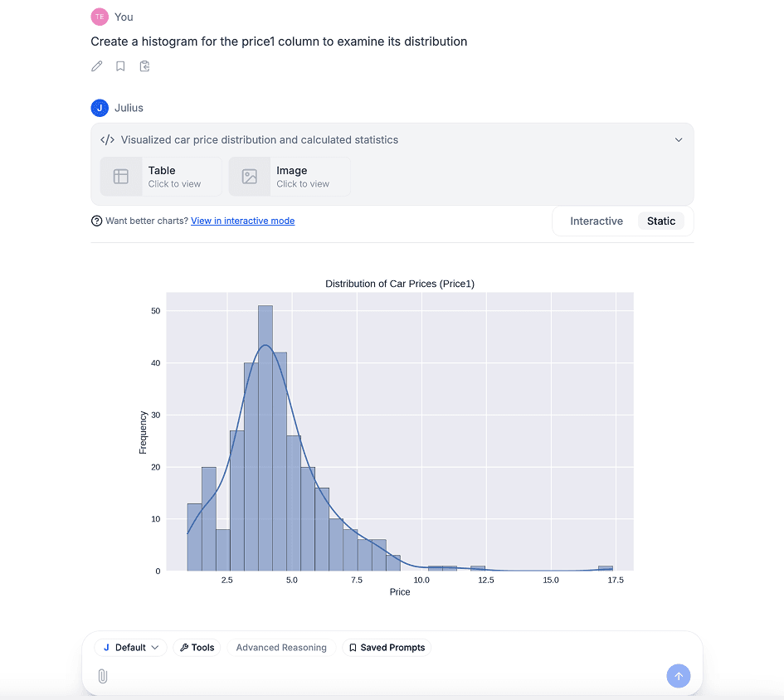Enable Advanced Reasoning

point(280,647)
